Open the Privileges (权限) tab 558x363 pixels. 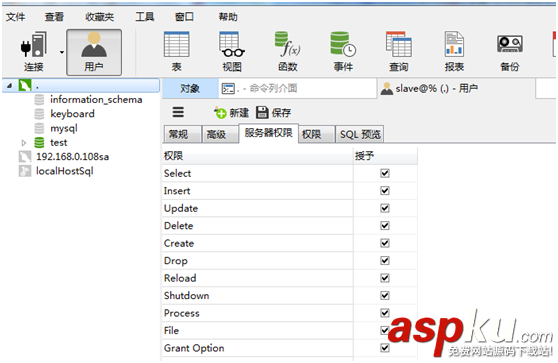pos(316,135)
